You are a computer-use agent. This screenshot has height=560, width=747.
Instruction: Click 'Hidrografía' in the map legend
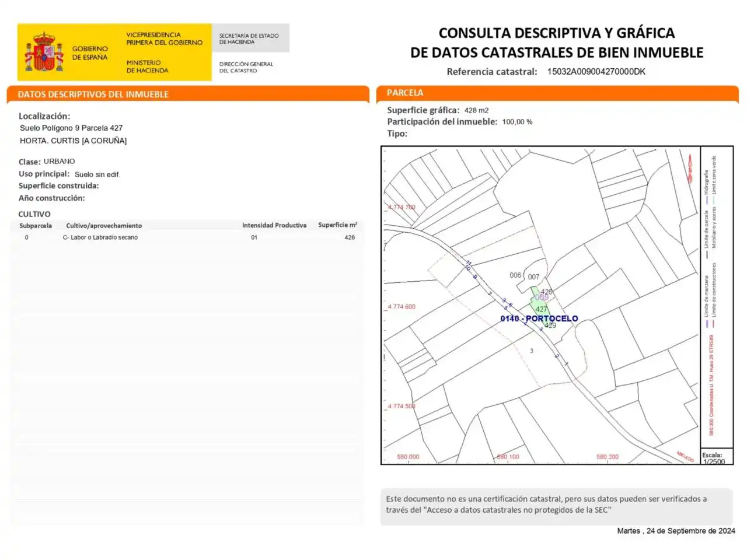coord(706,183)
